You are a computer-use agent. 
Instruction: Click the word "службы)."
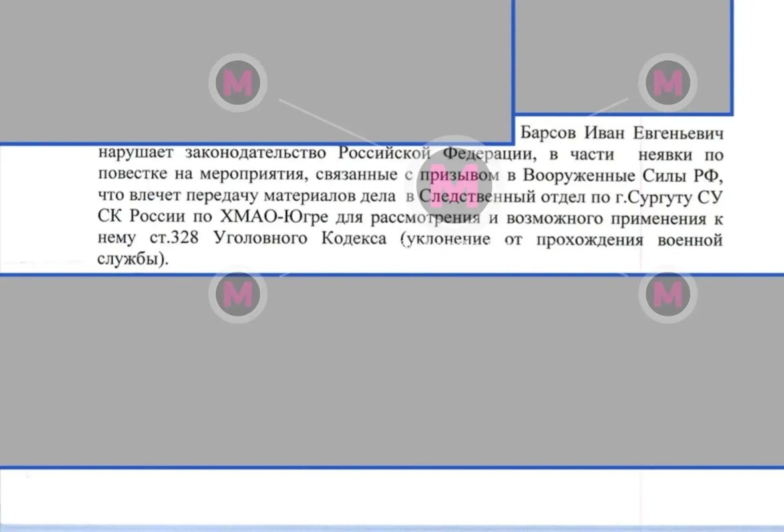pos(133,259)
